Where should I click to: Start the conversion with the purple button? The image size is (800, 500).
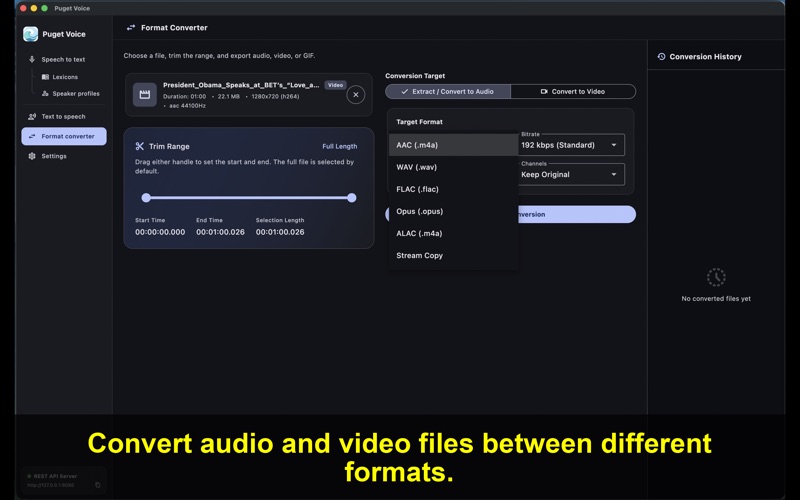click(577, 214)
